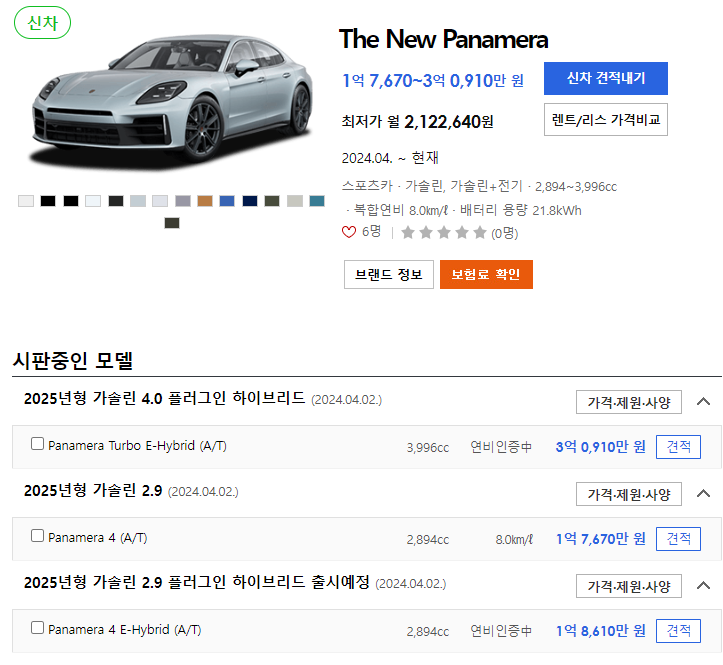Click the 시판중인 모델 heading
The image size is (723, 665).
coord(73,360)
